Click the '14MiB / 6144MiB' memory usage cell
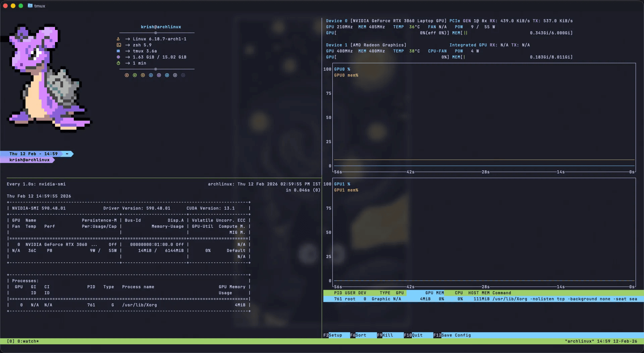644x353 pixels. coord(161,251)
